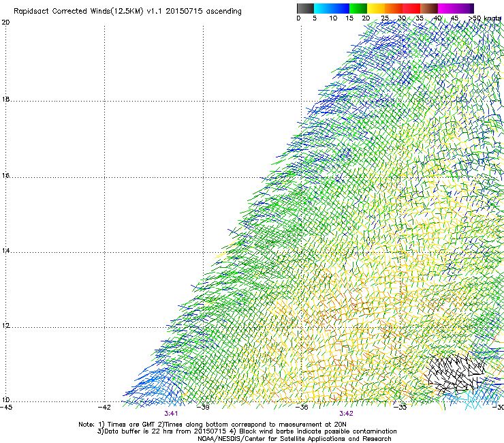The image size is (504, 443).
Task: Click the green 15–20 knots legend swatch
Action: pos(358,8)
